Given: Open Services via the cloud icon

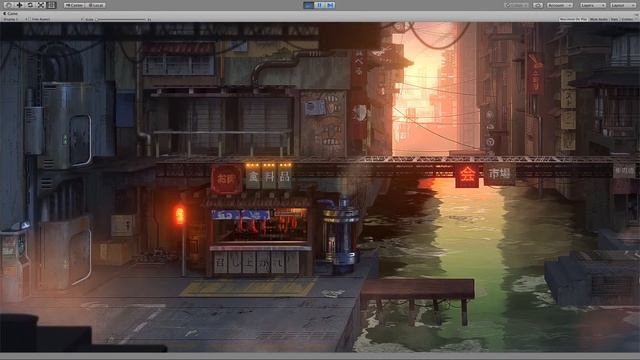Looking at the screenshot, I should tap(538, 5).
